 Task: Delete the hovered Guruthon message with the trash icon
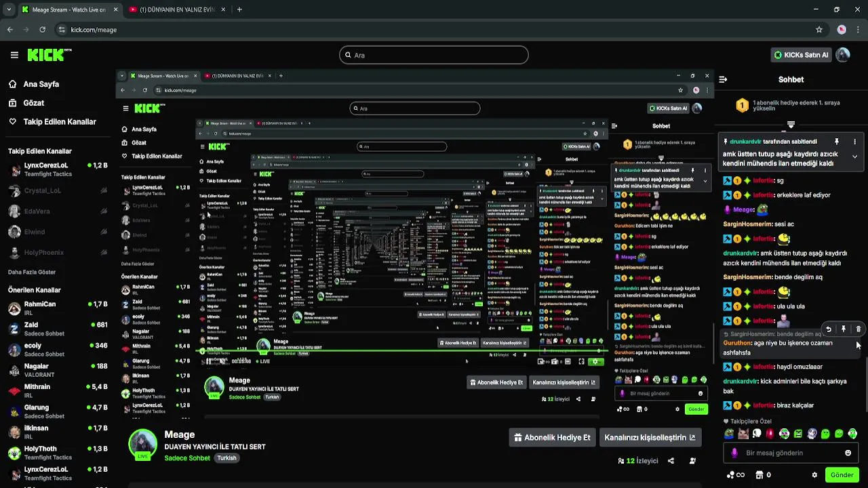pos(858,329)
